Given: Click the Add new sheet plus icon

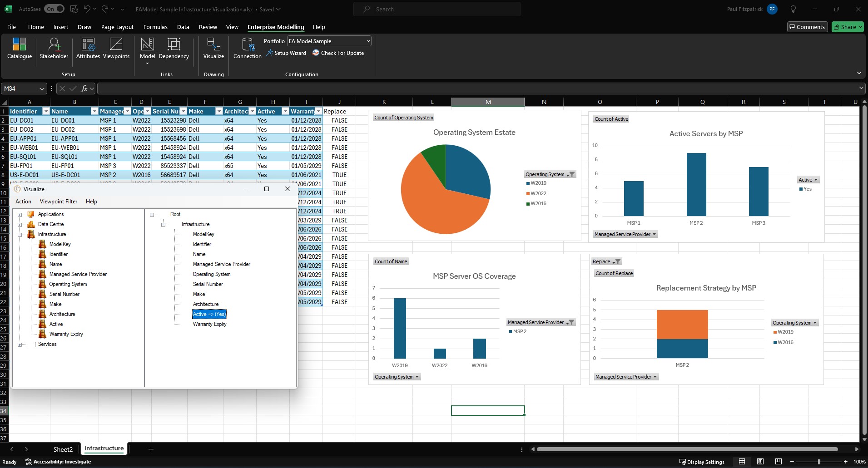Looking at the screenshot, I should point(151,449).
